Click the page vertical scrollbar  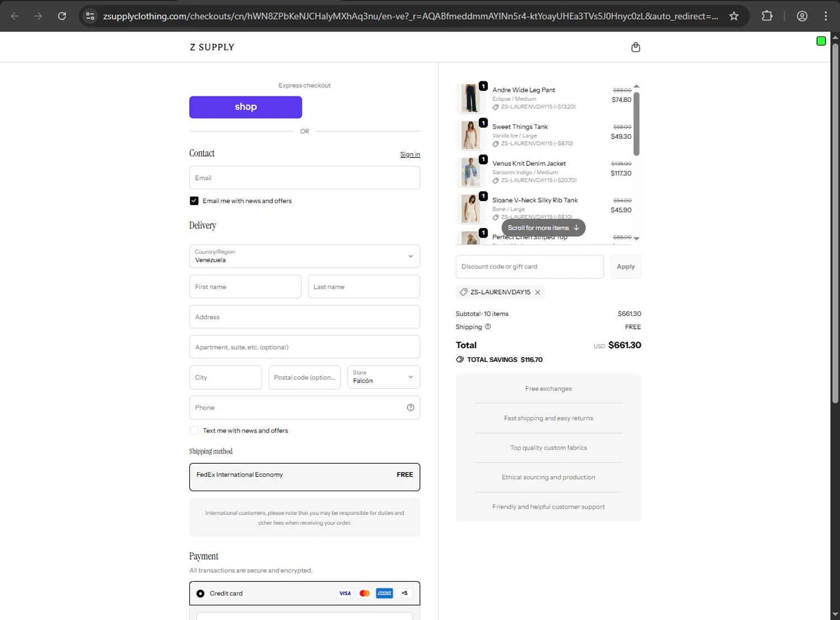tap(835, 223)
